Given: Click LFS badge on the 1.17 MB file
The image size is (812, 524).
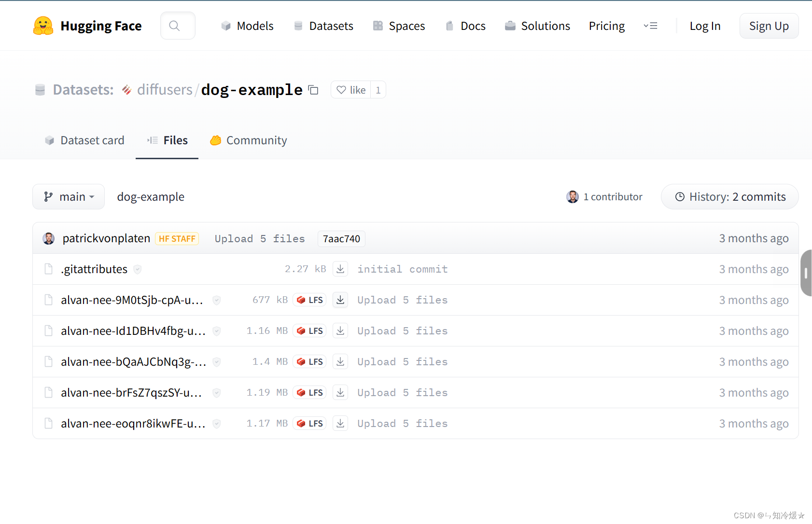Looking at the screenshot, I should click(x=309, y=423).
